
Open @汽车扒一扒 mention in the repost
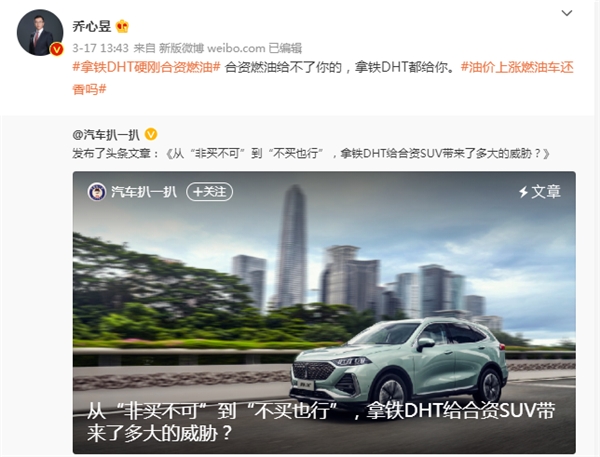click(x=106, y=135)
